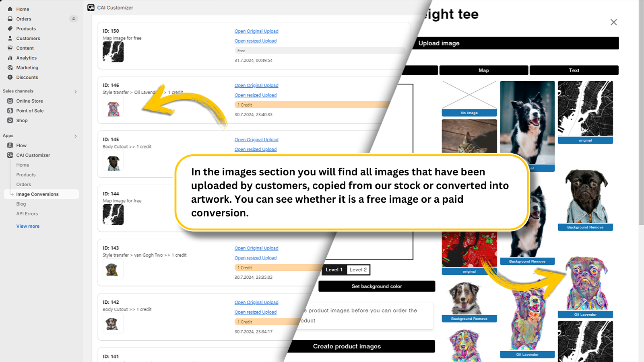Select the Level 1 tab
644x362 pixels.
pyautogui.click(x=334, y=270)
